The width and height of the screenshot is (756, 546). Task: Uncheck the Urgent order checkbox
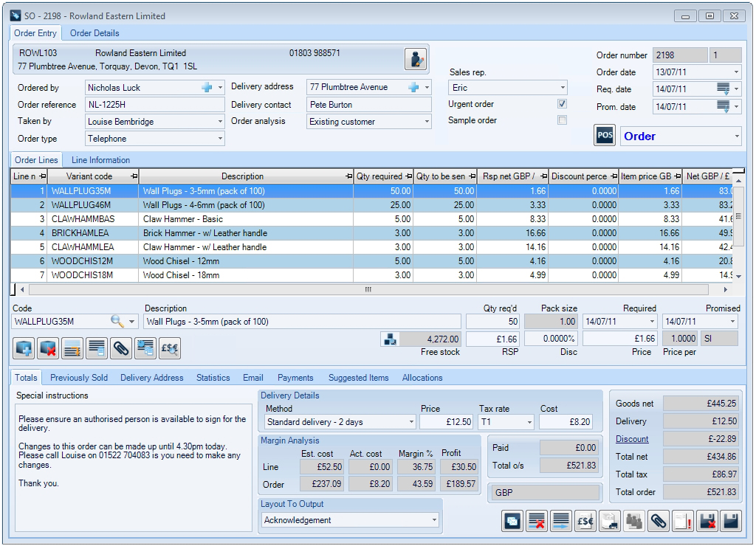pos(562,104)
